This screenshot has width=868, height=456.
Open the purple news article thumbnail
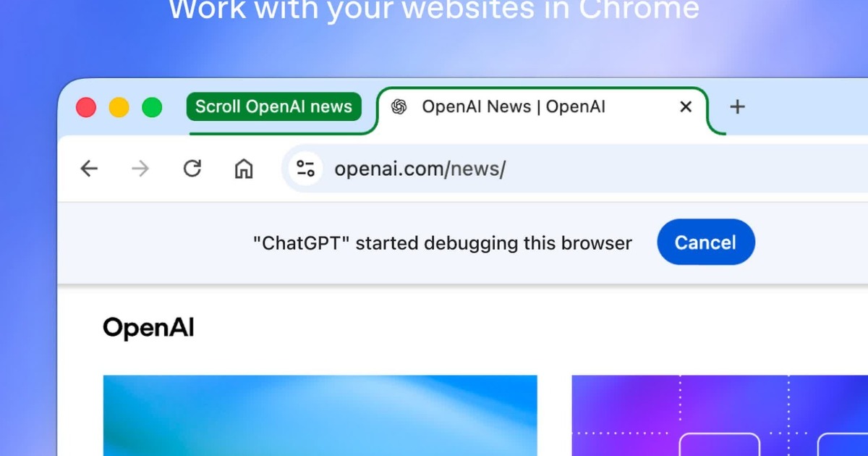(x=720, y=415)
